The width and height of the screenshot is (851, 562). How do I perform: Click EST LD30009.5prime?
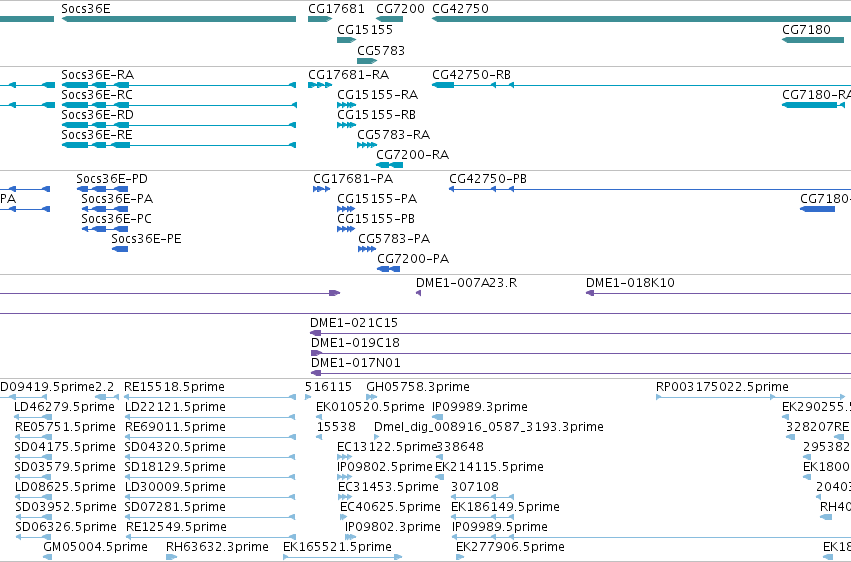pos(175,488)
